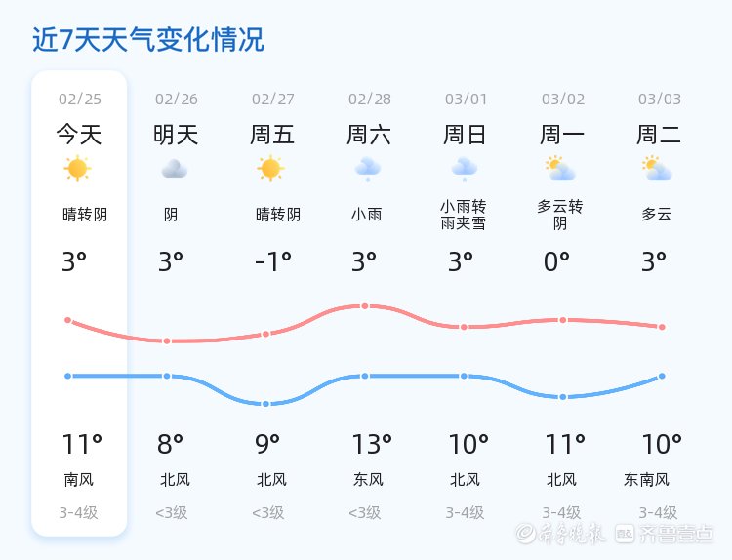Click the 03/03 date label

[x=660, y=100]
